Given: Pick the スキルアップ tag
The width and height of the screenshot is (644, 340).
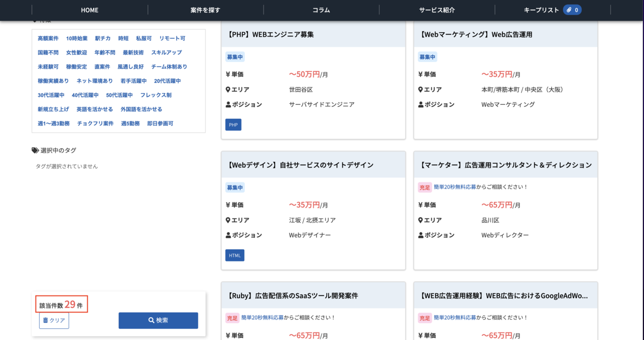Looking at the screenshot, I should point(166,53).
